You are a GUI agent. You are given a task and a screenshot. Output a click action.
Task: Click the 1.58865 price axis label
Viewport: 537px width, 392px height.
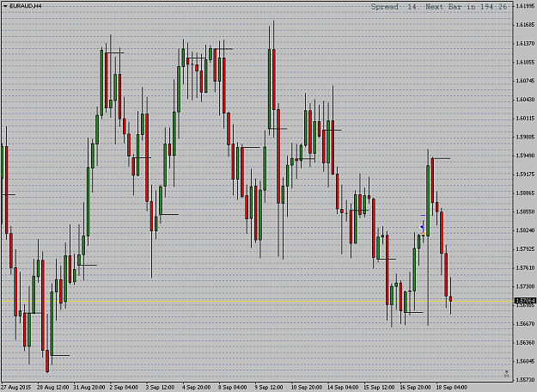pos(525,193)
